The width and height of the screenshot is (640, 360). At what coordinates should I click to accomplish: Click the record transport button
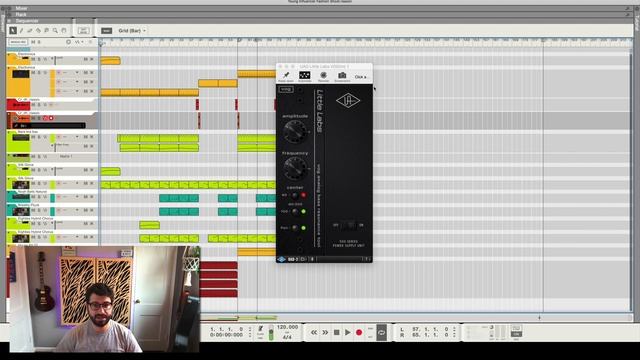[x=359, y=333]
